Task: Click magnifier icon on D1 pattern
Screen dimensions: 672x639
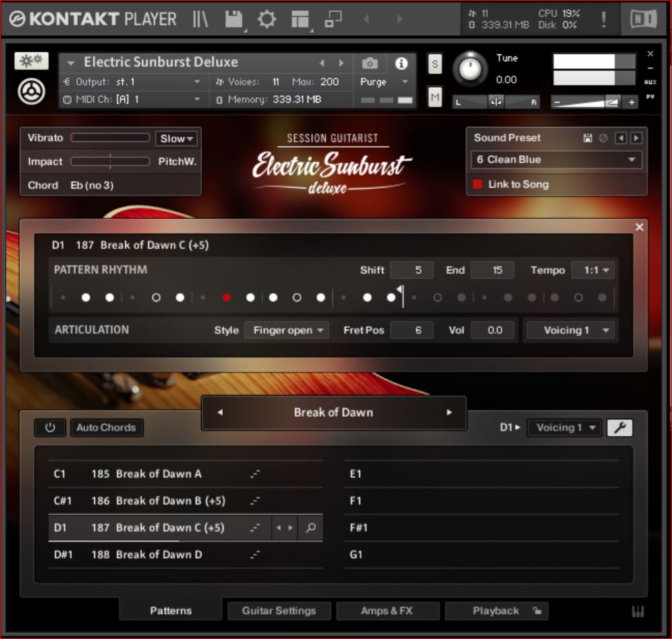Action: [311, 528]
